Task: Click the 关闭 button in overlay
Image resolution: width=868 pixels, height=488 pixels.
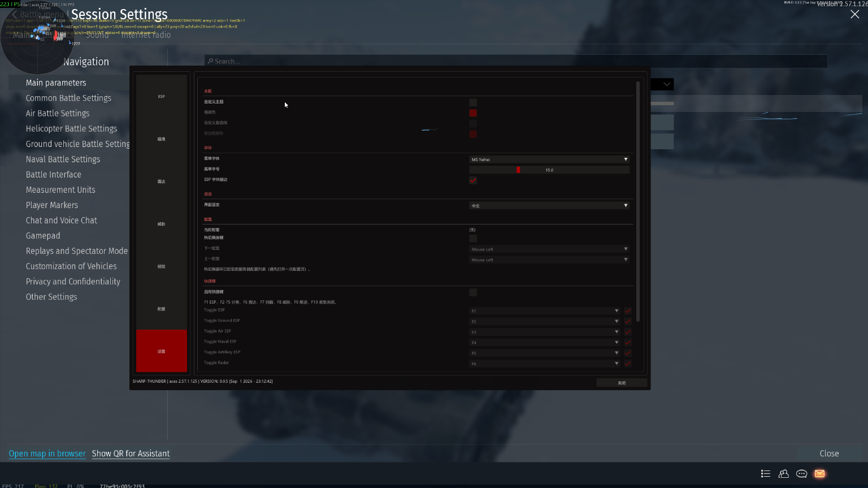Action: click(622, 383)
